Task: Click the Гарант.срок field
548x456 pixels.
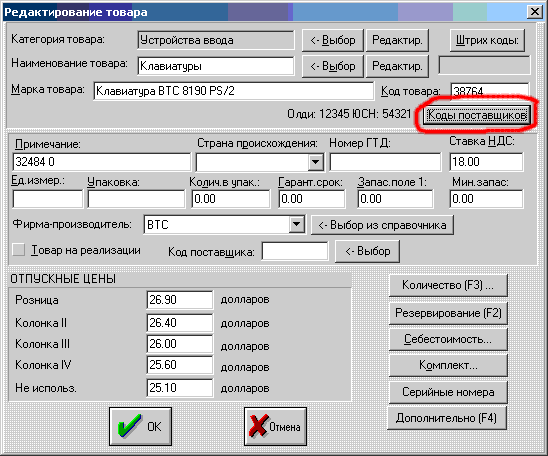Action: (x=312, y=199)
